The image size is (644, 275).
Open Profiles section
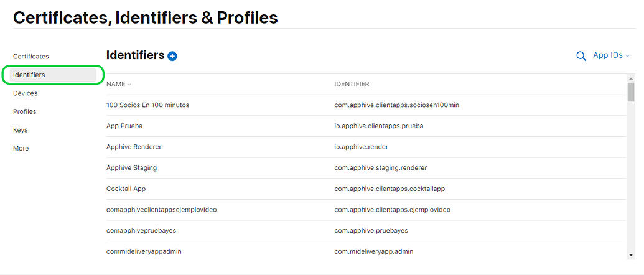[x=25, y=111]
